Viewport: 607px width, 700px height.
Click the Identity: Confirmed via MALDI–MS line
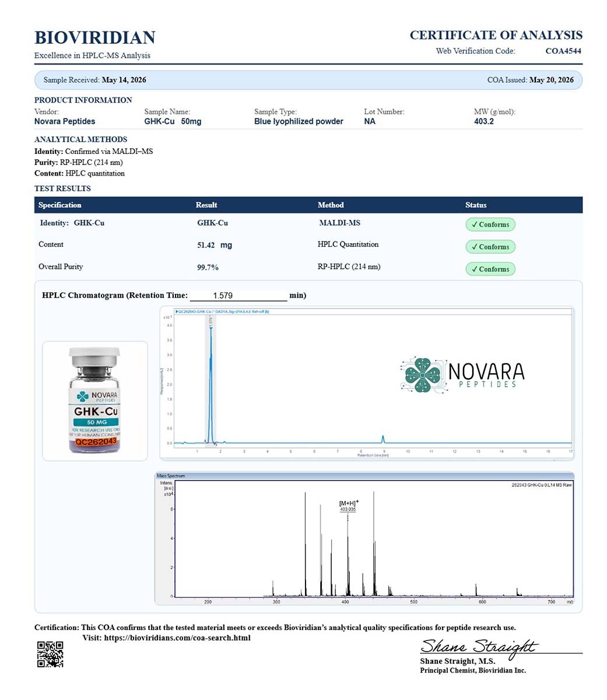[93, 152]
